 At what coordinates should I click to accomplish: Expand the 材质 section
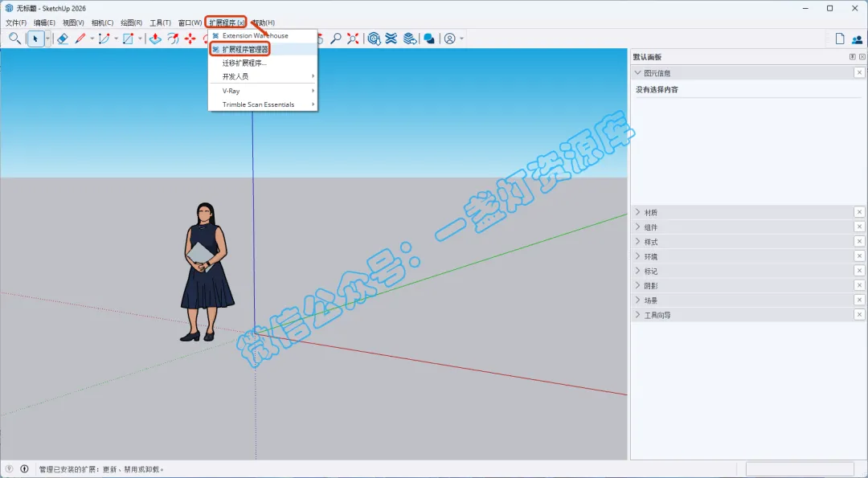click(x=637, y=212)
